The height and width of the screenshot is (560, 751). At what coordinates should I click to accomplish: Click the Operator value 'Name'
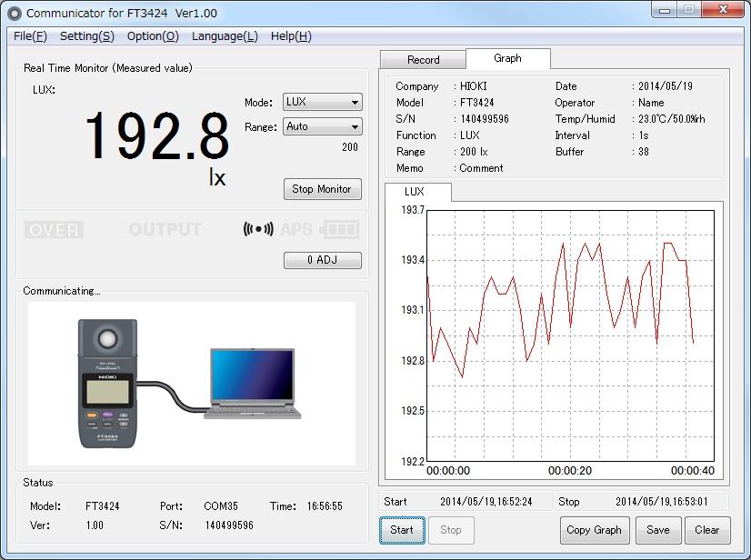coord(651,103)
